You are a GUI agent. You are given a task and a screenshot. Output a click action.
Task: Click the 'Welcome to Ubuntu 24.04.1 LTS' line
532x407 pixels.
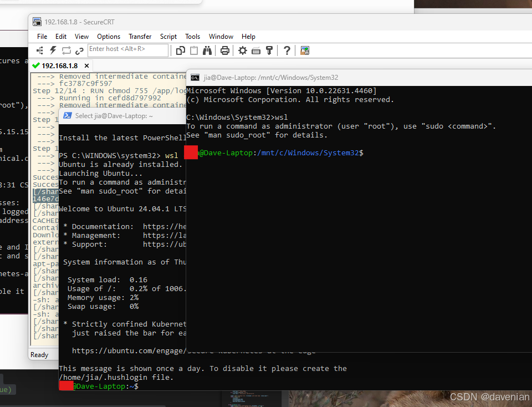122,208
